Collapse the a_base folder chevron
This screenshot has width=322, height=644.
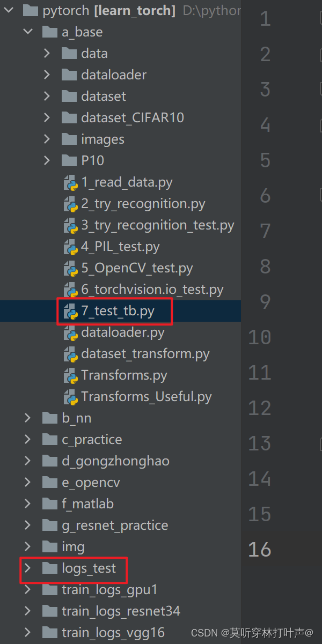pos(28,32)
